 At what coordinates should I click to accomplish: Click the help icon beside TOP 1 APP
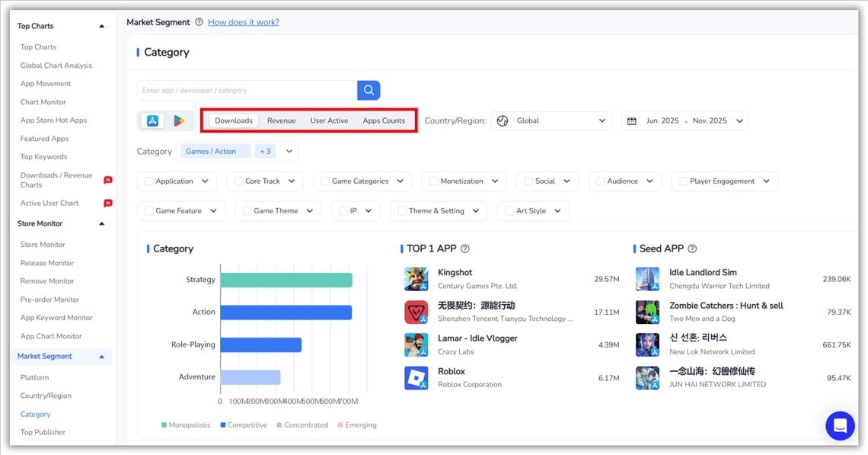pos(465,248)
